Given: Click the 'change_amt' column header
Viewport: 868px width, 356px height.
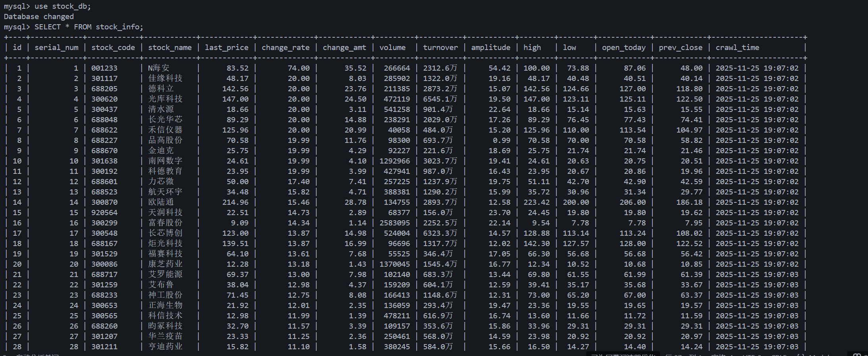Looking at the screenshot, I should tap(345, 48).
